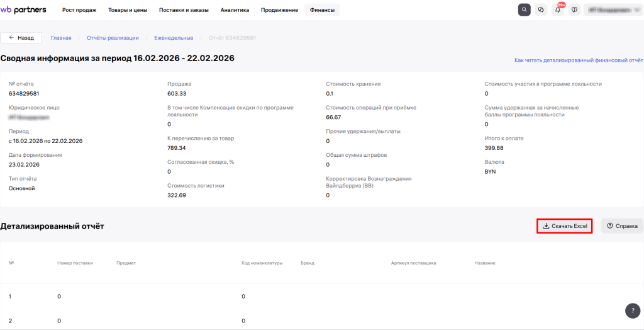Click Стоимость хранения value 0.1
The height and width of the screenshot is (330, 644).
click(x=330, y=93)
